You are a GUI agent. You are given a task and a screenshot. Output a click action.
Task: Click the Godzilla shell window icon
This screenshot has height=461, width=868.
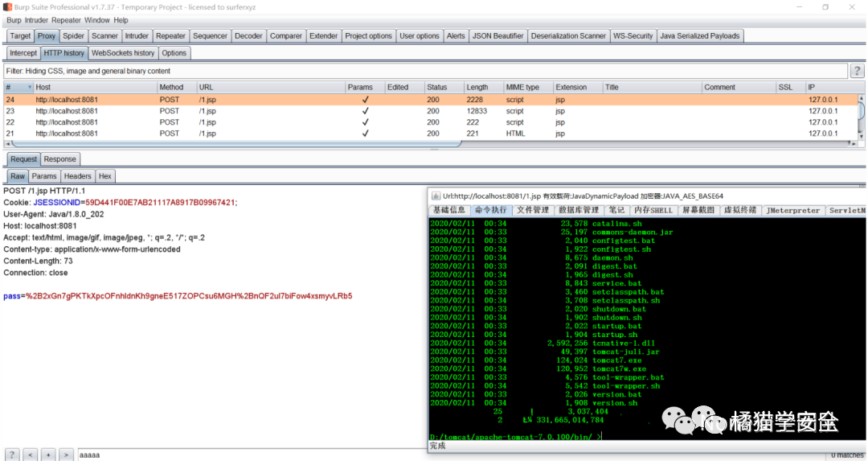[436, 196]
